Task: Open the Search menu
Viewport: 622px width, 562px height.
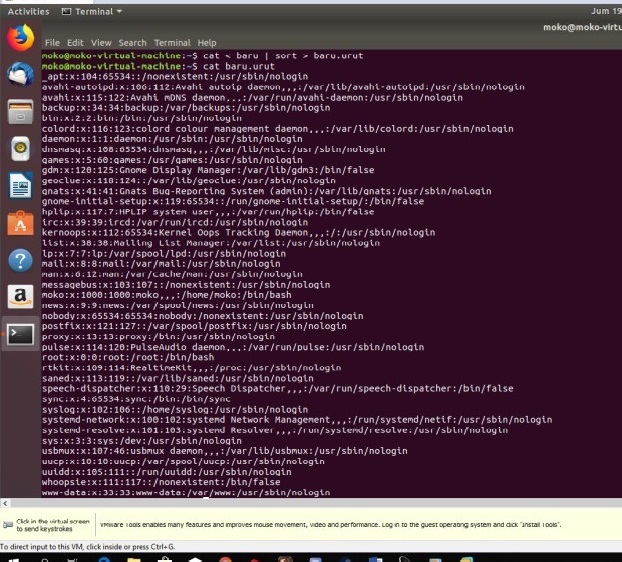Action: (132, 43)
